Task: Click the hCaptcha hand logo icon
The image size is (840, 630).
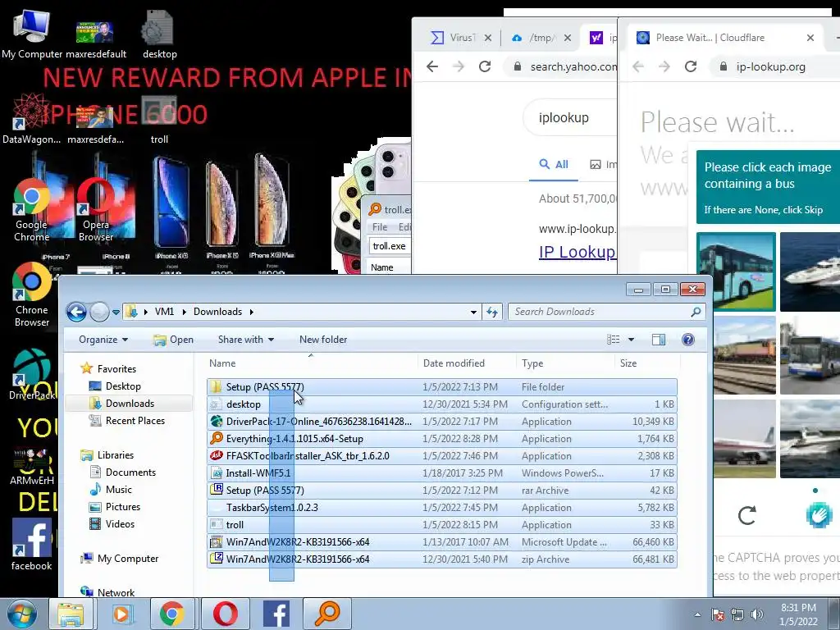Action: pos(819,515)
